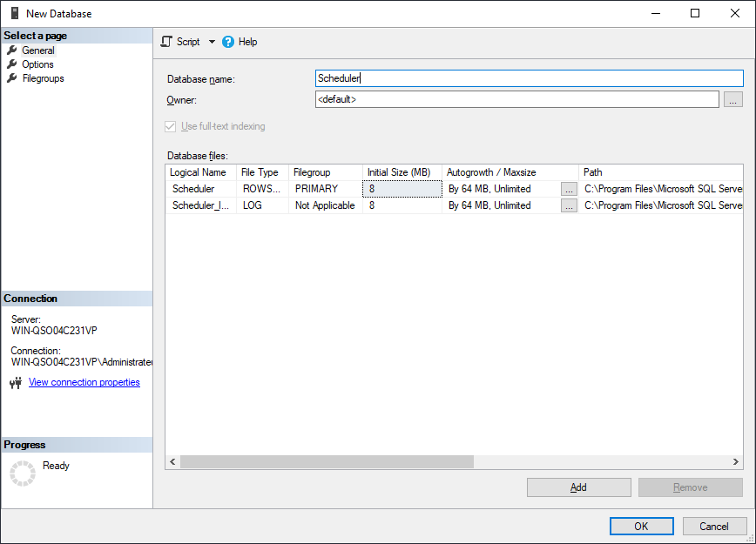Click the Add file button
Image resolution: width=756 pixels, height=544 pixels.
coord(578,487)
